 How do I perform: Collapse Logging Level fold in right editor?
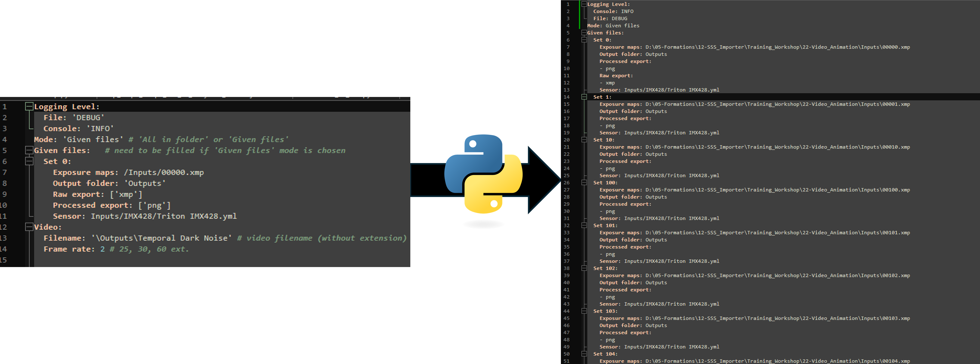click(584, 4)
